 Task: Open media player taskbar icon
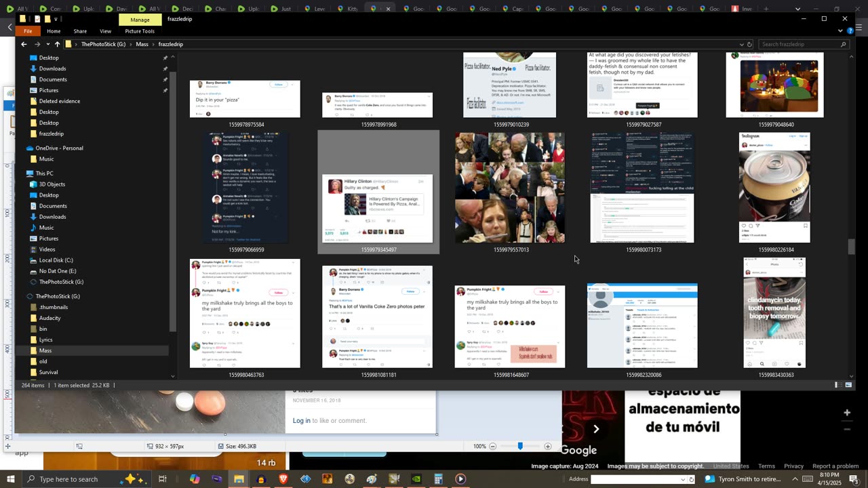coord(460,479)
